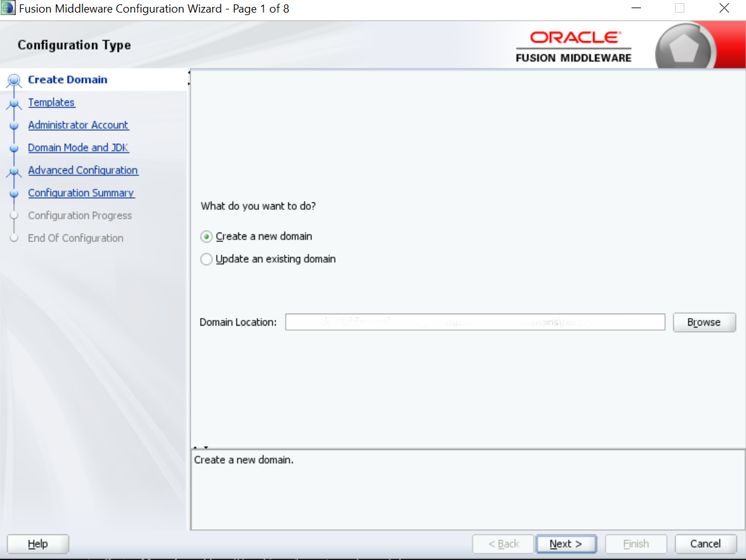Click the wizard application icon in title bar
Image resolution: width=746 pixels, height=560 pixels.
(8, 9)
